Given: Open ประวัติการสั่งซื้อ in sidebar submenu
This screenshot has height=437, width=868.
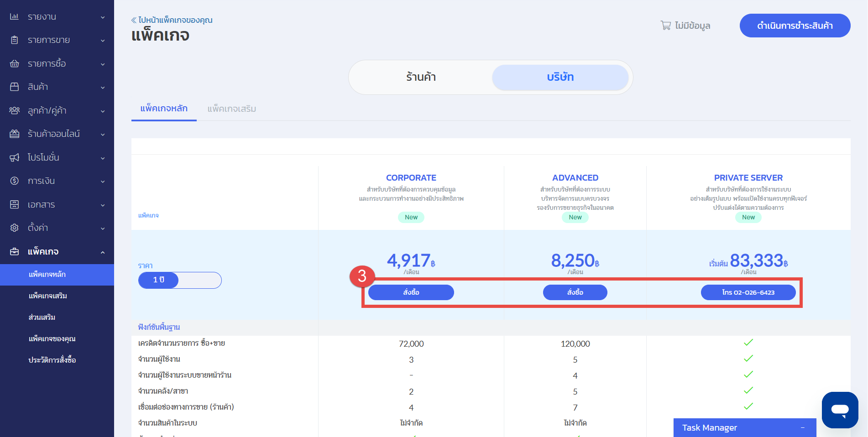Looking at the screenshot, I should [x=52, y=360].
